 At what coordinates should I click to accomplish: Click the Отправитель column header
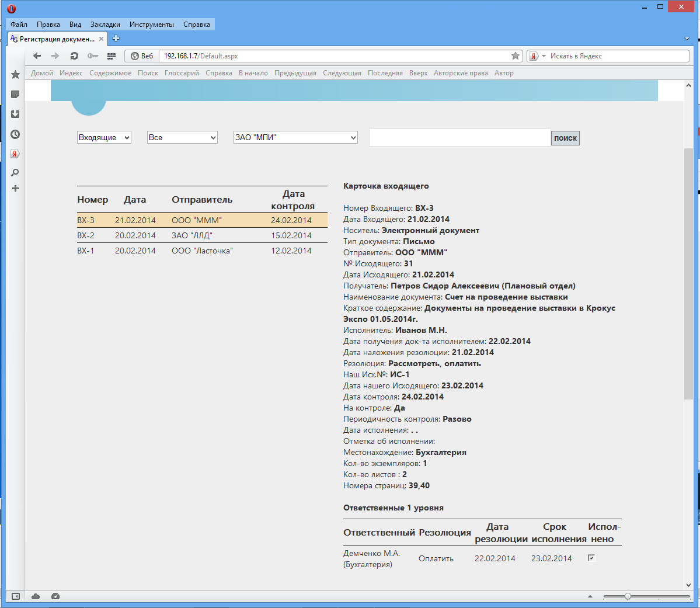pos(202,200)
